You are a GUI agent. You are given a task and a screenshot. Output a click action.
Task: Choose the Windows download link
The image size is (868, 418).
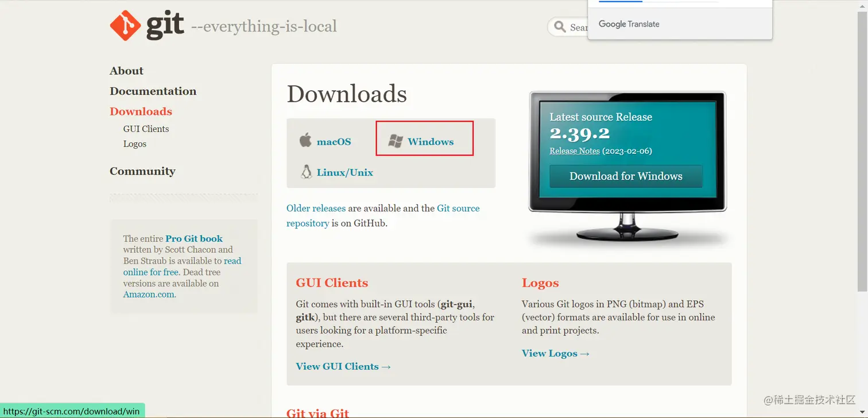click(x=431, y=141)
